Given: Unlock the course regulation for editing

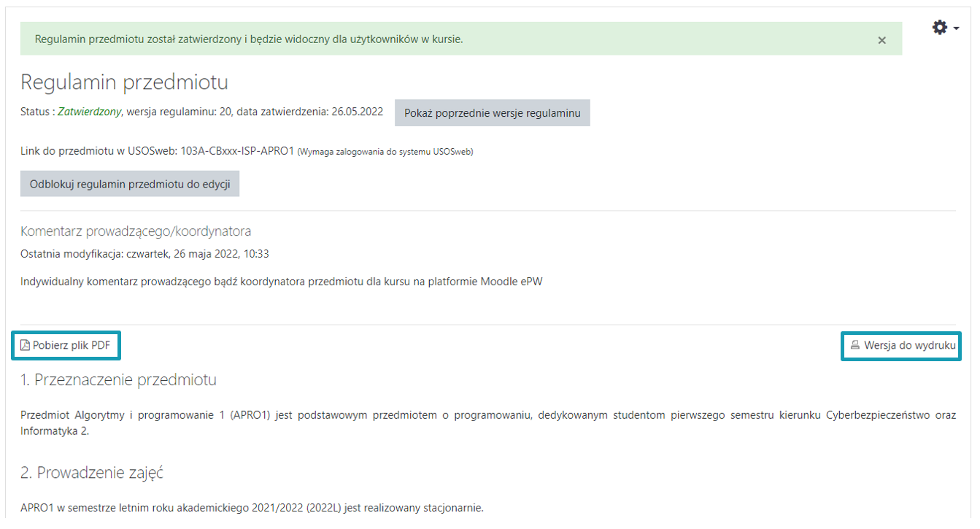Looking at the screenshot, I should [130, 185].
